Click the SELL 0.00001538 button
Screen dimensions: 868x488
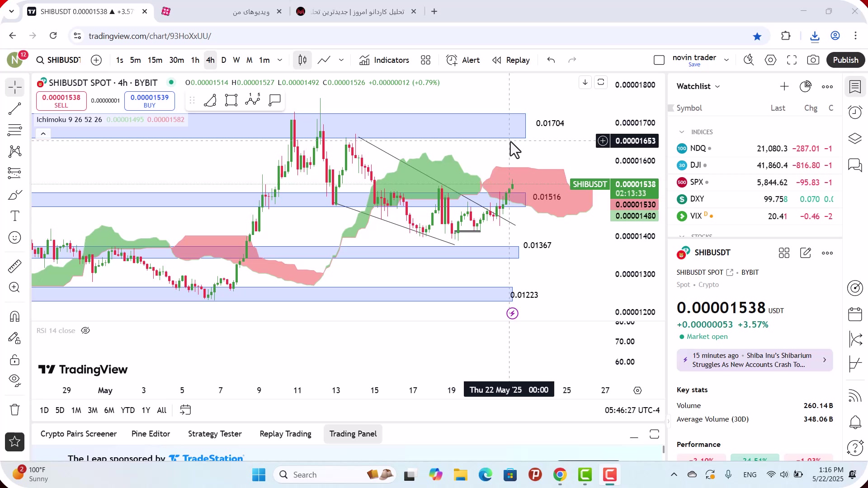coord(61,101)
